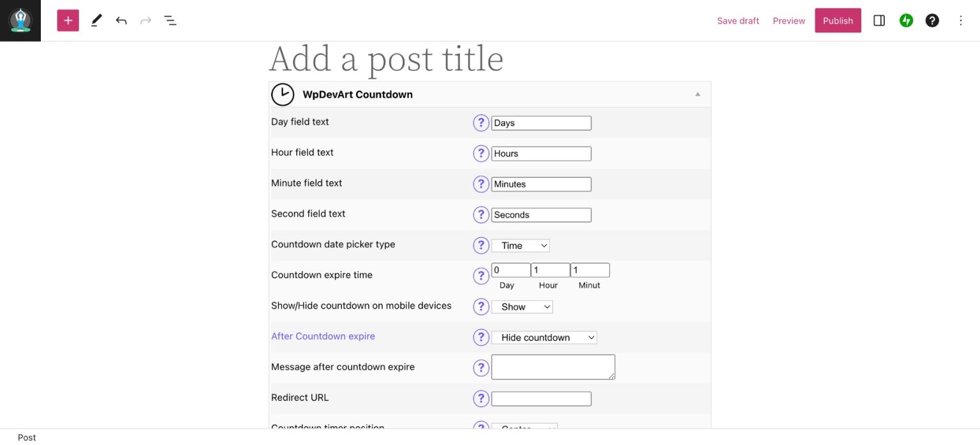This screenshot has width=980, height=445.
Task: Open the Document Overview list view
Action: pyautogui.click(x=170, y=20)
